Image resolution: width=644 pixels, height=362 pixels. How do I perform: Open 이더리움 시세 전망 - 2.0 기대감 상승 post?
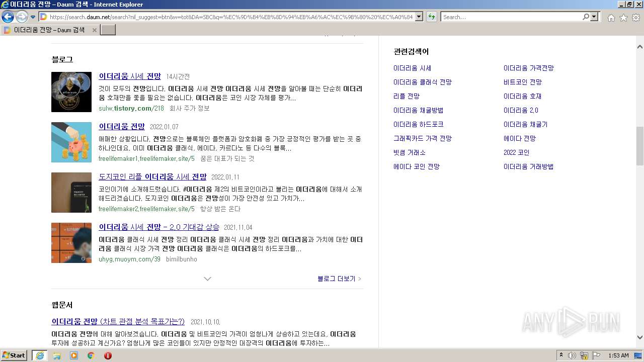coord(159,227)
